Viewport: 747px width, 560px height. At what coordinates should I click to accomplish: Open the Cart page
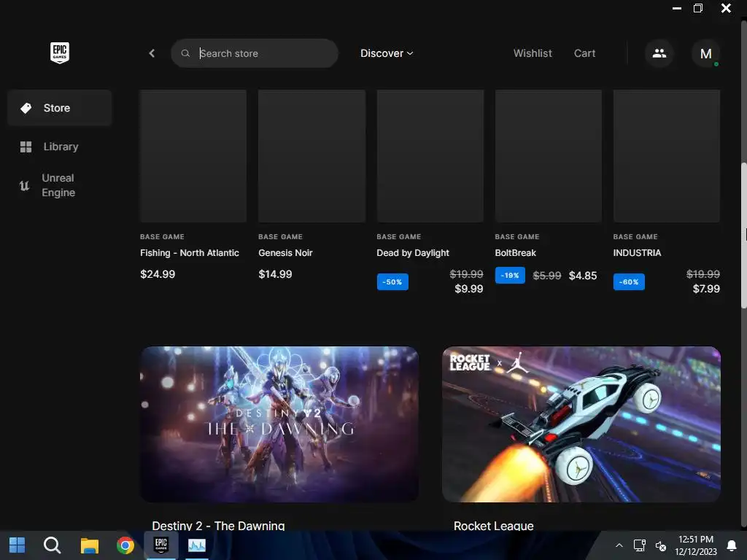click(584, 53)
